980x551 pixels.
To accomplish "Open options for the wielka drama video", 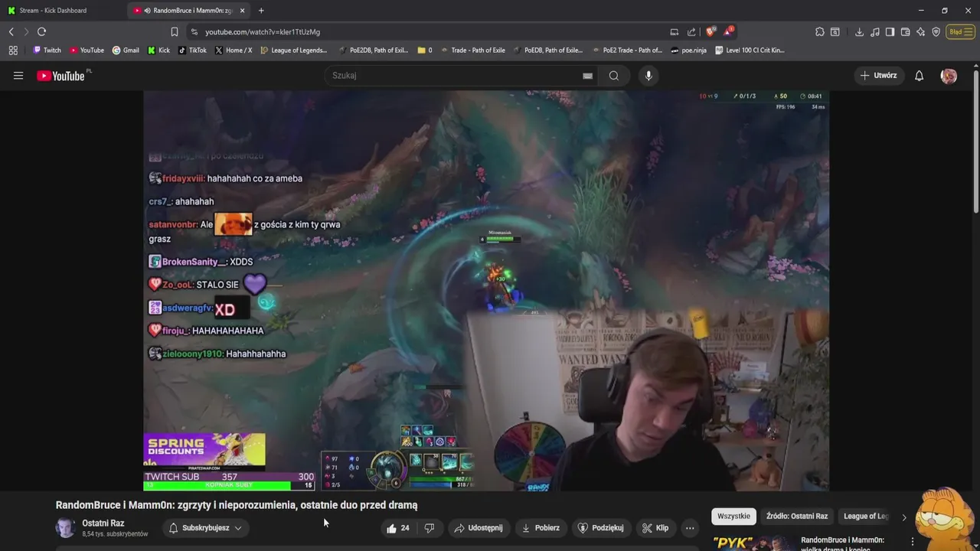I will tap(912, 542).
